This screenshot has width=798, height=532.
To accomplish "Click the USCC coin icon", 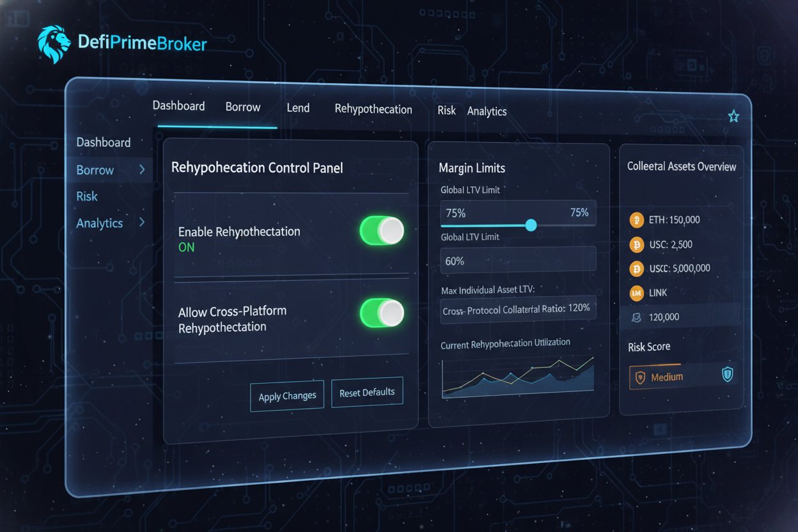I will coord(635,269).
